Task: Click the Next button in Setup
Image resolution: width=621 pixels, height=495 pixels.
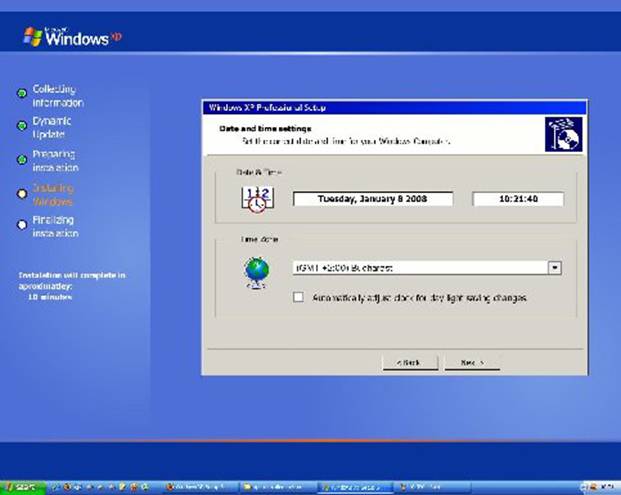Action: click(472, 363)
